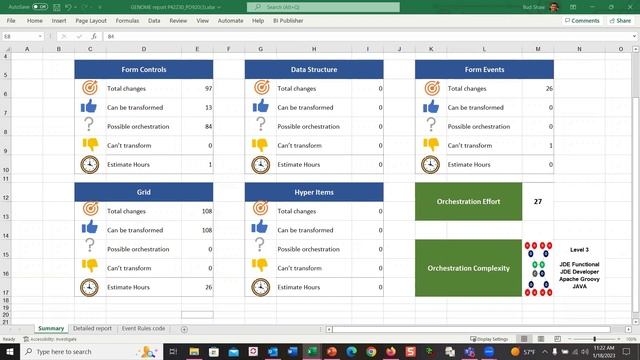Click the Form Controls thumbs-down icon
The image size is (640, 360).
pos(90,144)
